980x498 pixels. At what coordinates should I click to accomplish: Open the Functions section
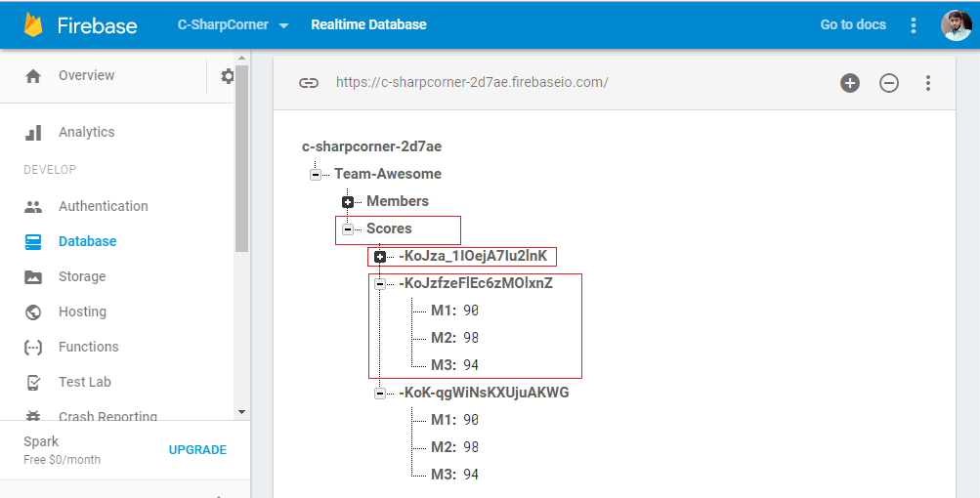[89, 347]
